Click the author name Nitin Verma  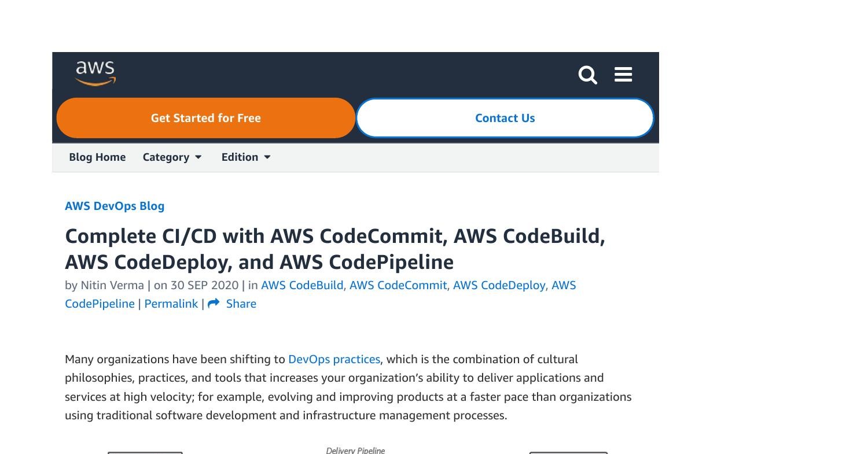(x=112, y=285)
